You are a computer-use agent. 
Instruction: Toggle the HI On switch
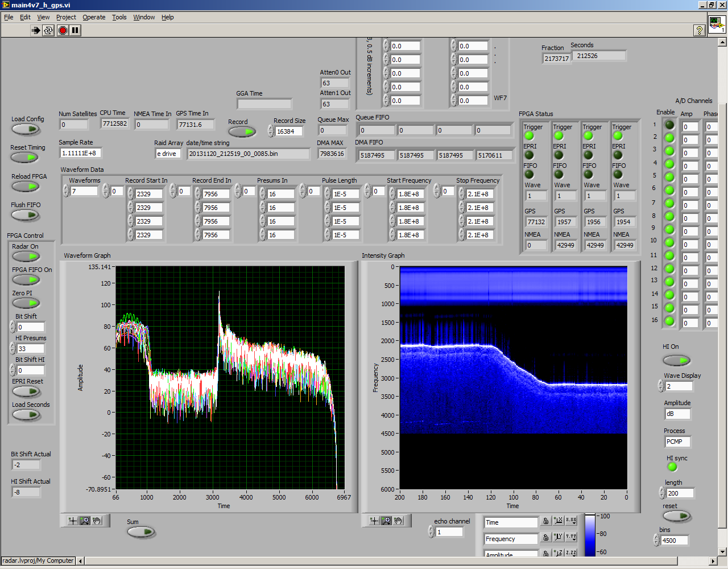click(676, 360)
